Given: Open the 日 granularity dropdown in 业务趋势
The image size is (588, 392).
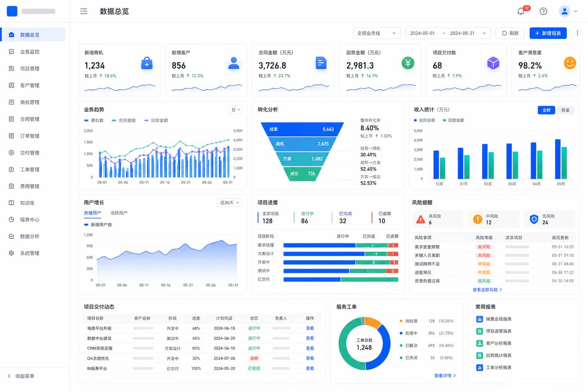Looking at the screenshot, I should click(236, 110).
